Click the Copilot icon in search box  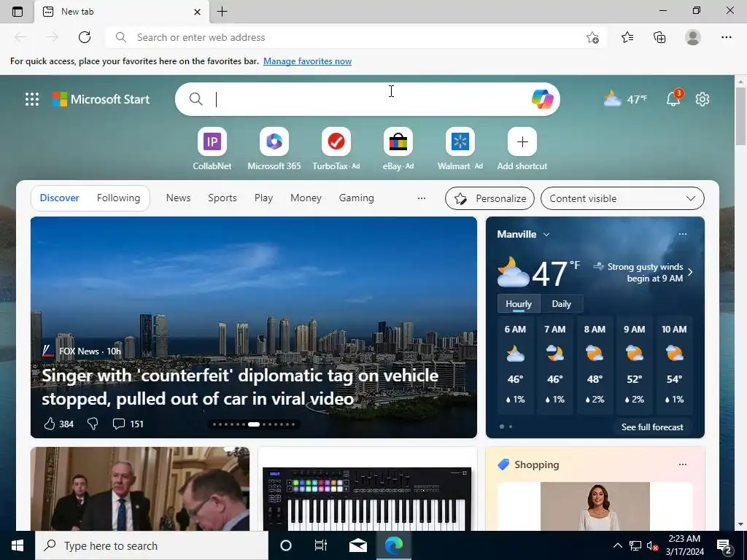[542, 99]
